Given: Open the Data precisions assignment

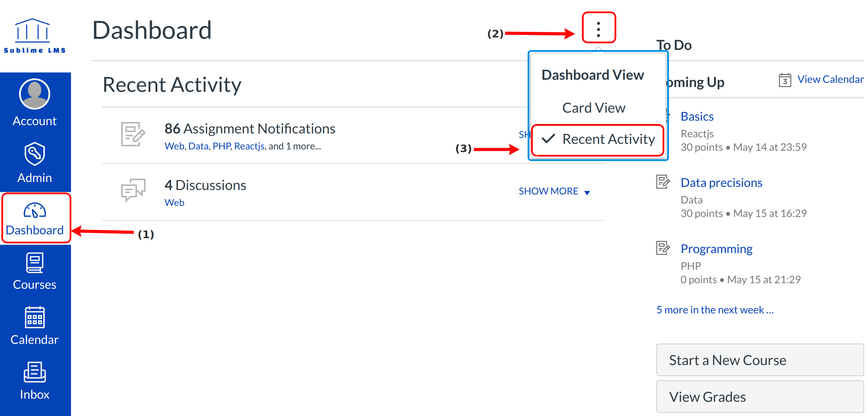Looking at the screenshot, I should click(x=721, y=183).
